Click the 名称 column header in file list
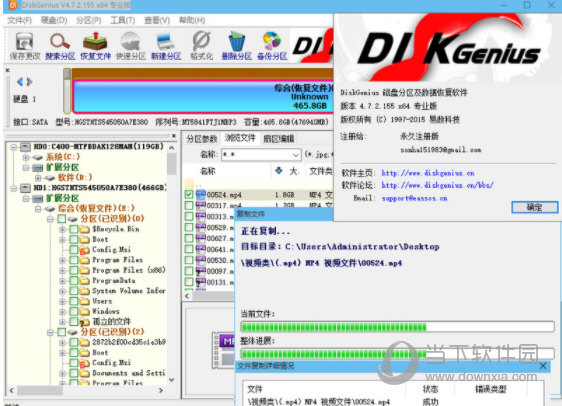Image resolution: width=562 pixels, height=406 pixels. coord(208,171)
